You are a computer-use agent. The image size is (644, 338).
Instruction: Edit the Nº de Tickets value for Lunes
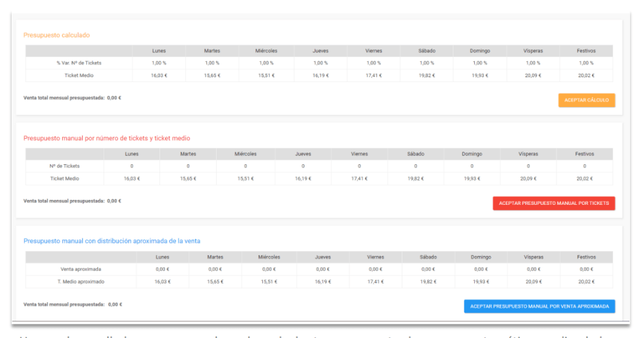(x=132, y=166)
